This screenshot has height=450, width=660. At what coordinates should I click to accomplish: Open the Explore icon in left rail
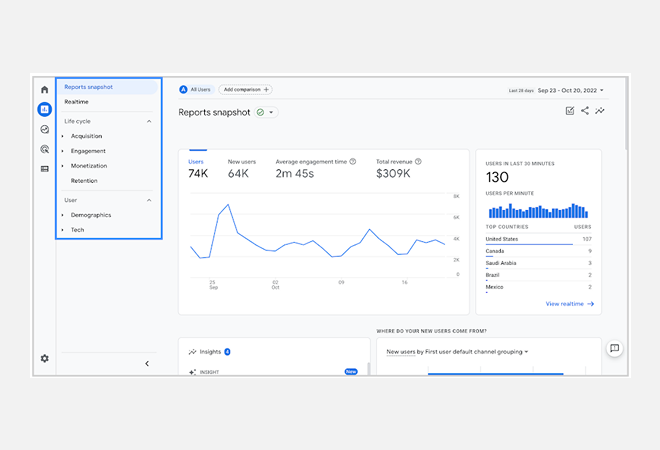tap(44, 129)
